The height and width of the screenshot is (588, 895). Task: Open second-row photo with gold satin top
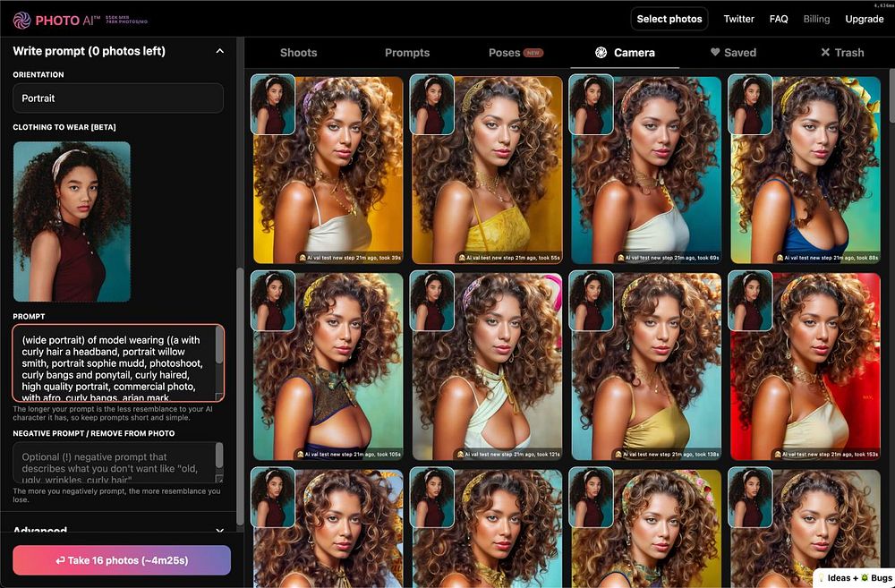(x=646, y=367)
